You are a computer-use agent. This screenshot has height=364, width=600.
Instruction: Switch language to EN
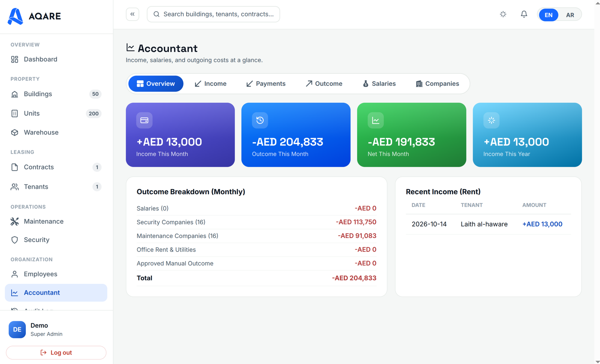[548, 15]
